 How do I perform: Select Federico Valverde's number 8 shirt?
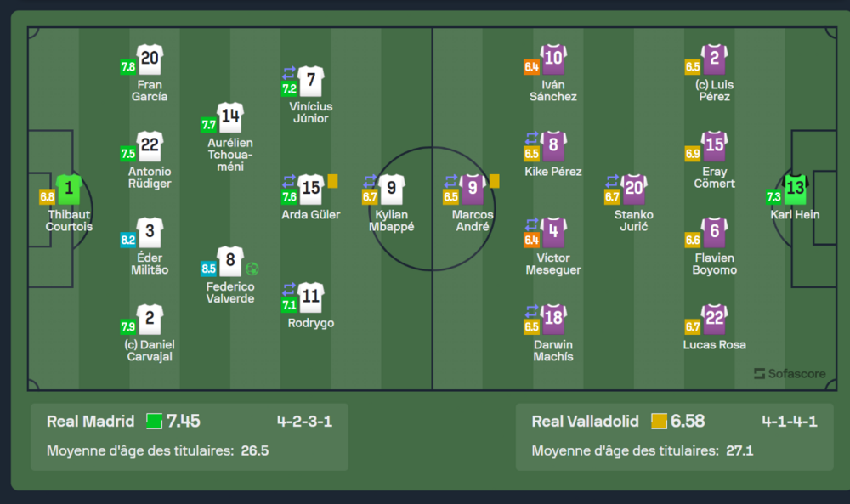point(230,261)
